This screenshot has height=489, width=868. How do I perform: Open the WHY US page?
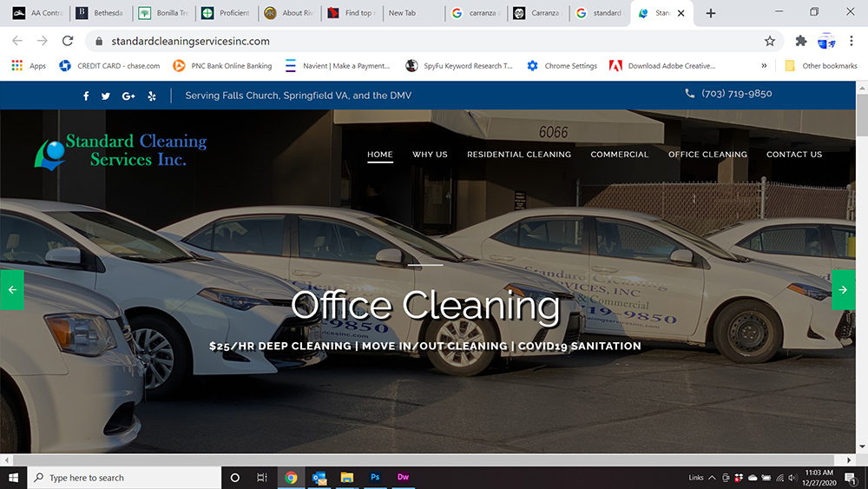430,155
